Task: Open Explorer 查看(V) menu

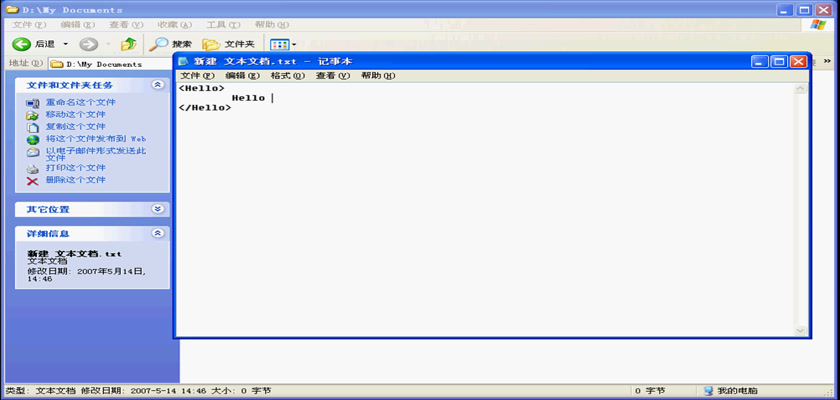Action: click(126, 25)
